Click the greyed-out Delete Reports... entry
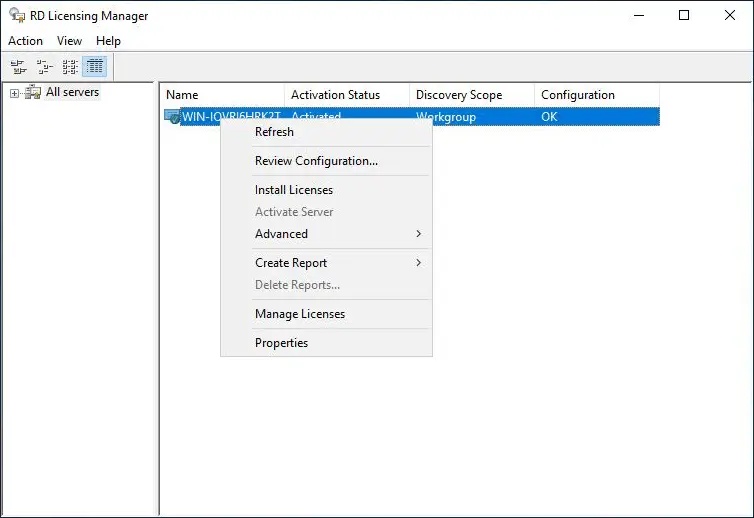The height and width of the screenshot is (518, 754). click(326, 285)
